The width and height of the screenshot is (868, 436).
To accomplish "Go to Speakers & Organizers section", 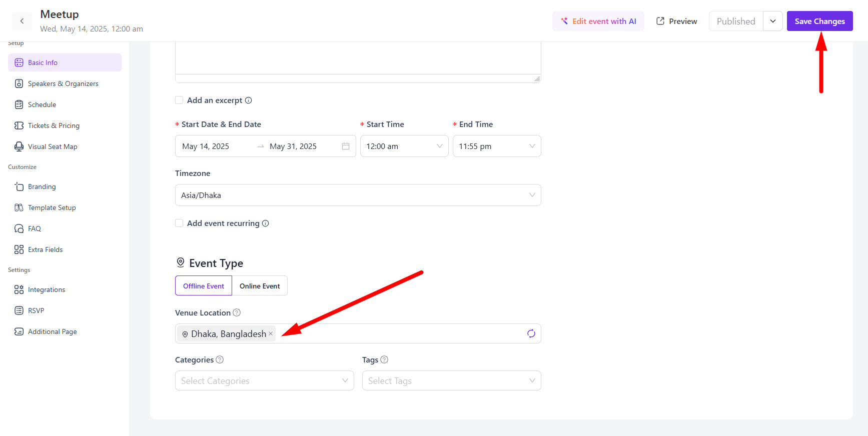I will coord(65,83).
